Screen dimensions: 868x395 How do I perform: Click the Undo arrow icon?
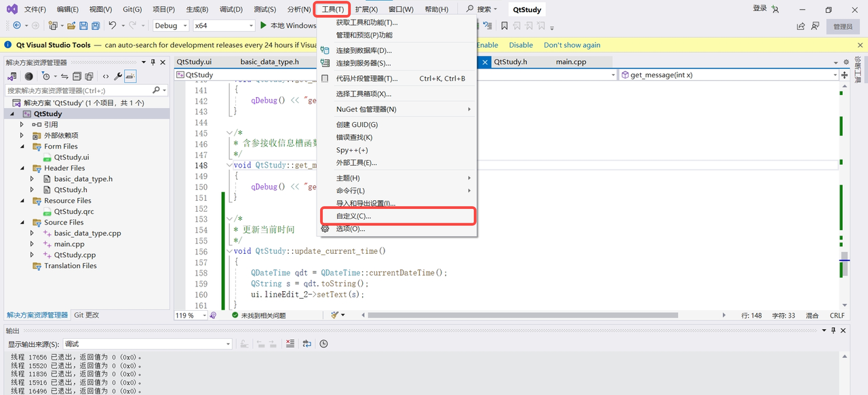click(x=113, y=26)
